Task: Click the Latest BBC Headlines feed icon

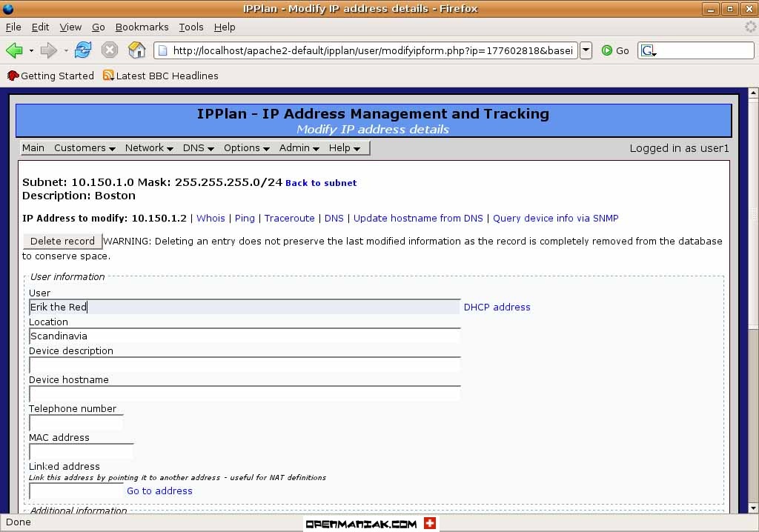Action: [x=108, y=76]
